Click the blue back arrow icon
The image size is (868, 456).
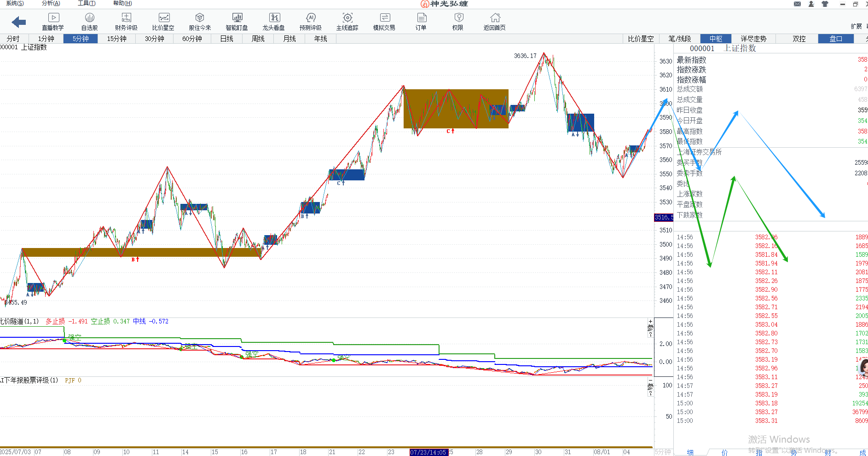[18, 22]
